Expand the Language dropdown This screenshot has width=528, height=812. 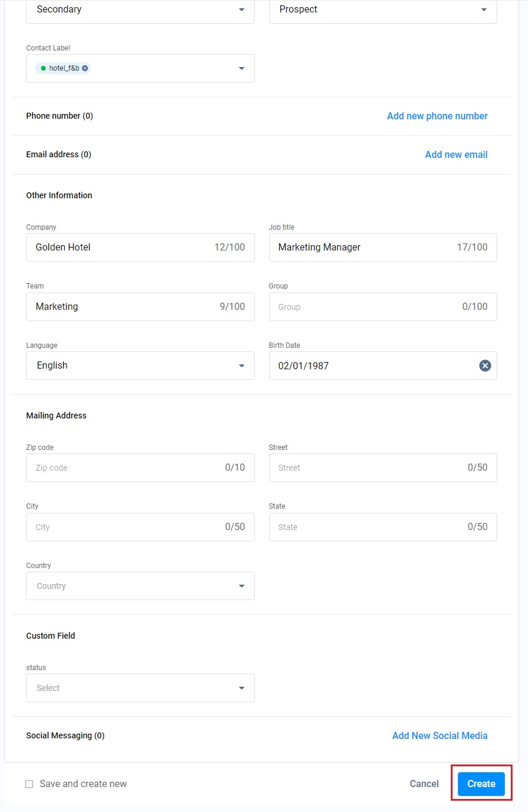pos(241,366)
